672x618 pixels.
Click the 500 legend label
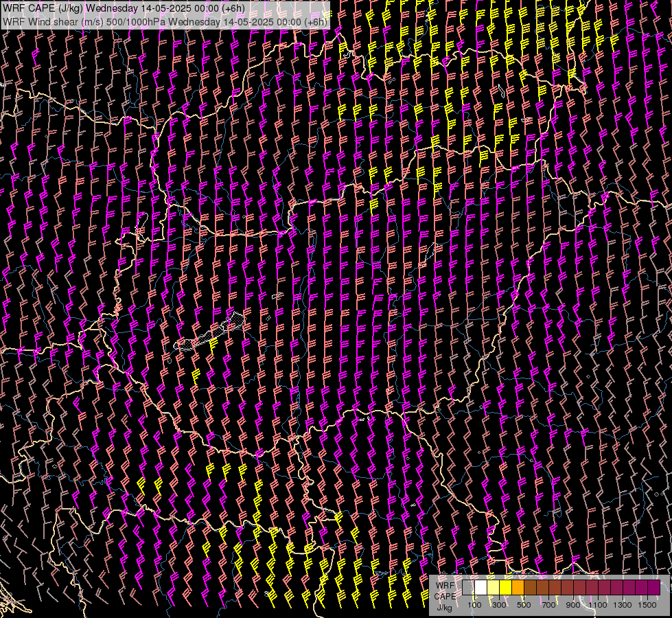[524, 605]
